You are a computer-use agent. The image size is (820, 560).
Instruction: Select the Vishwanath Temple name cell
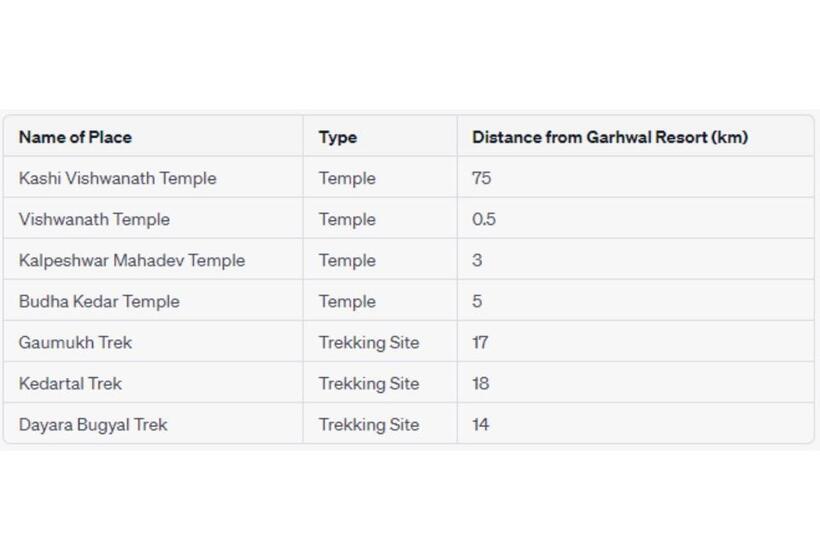[x=94, y=219]
